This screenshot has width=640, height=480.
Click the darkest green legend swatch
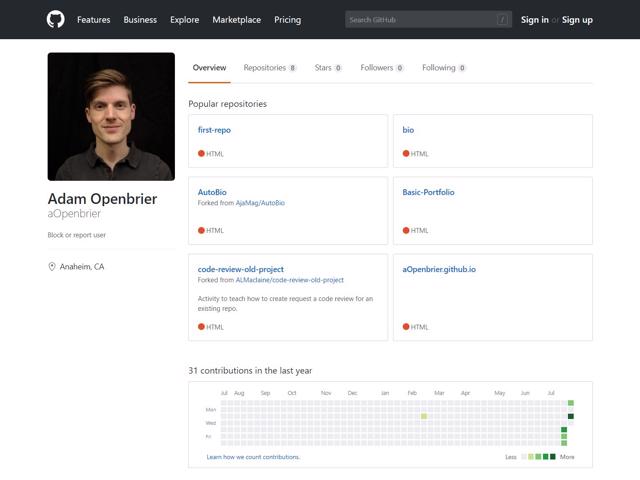(553, 457)
